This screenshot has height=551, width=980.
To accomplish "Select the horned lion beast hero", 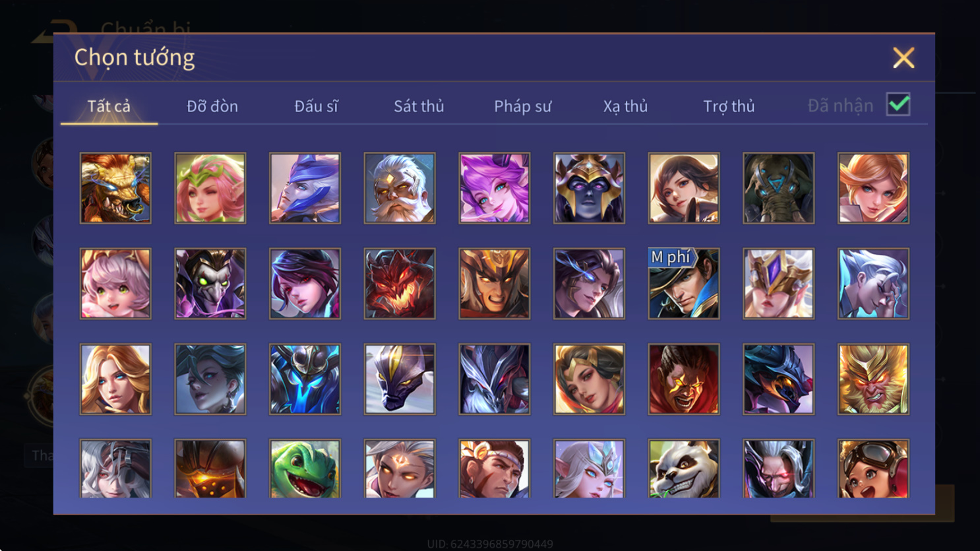I will (x=115, y=188).
